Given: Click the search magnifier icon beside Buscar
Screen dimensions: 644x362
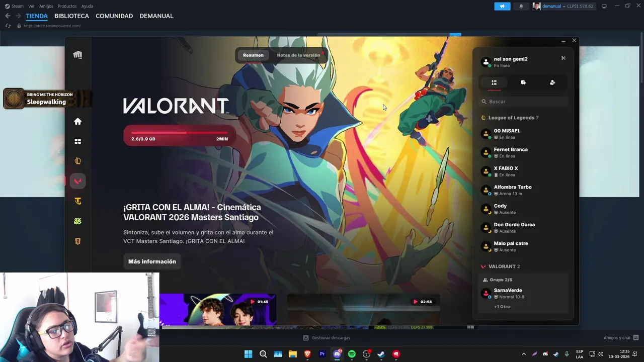Looking at the screenshot, I should coord(484,102).
